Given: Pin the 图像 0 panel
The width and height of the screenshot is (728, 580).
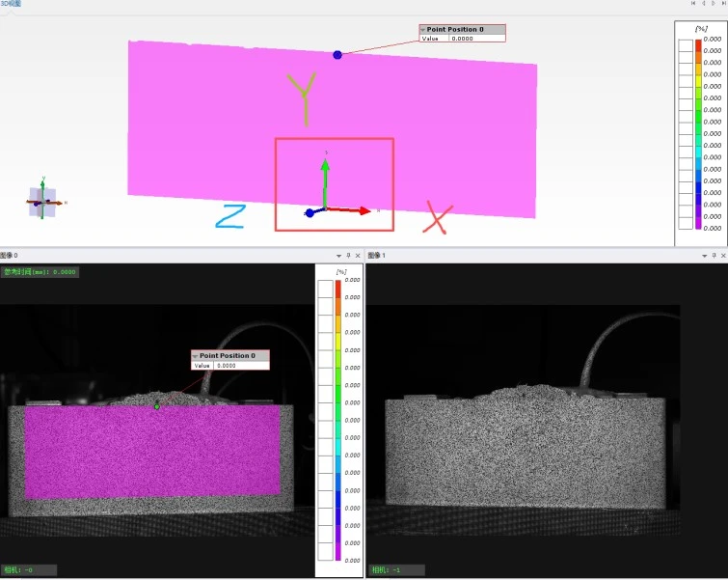Looking at the screenshot, I should (348, 256).
